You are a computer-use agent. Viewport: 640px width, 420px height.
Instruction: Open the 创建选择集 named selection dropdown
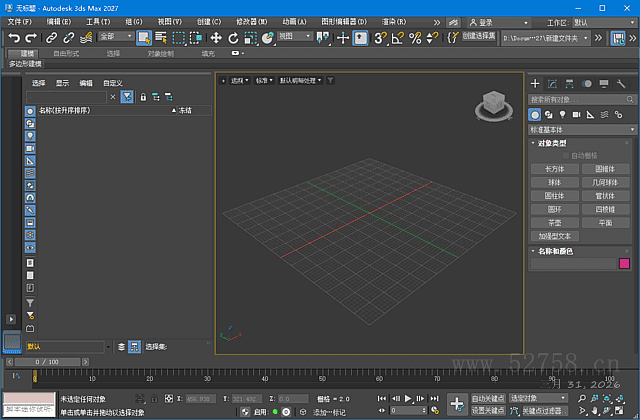pyautogui.click(x=479, y=36)
